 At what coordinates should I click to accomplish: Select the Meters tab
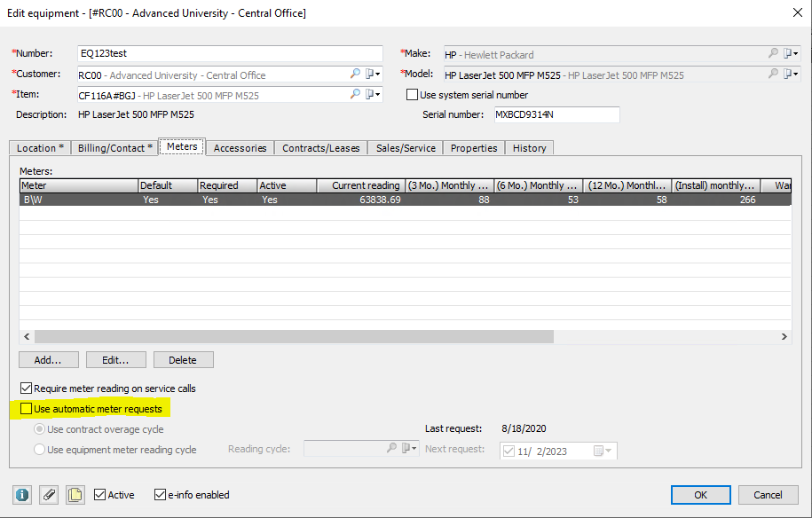pyautogui.click(x=182, y=146)
